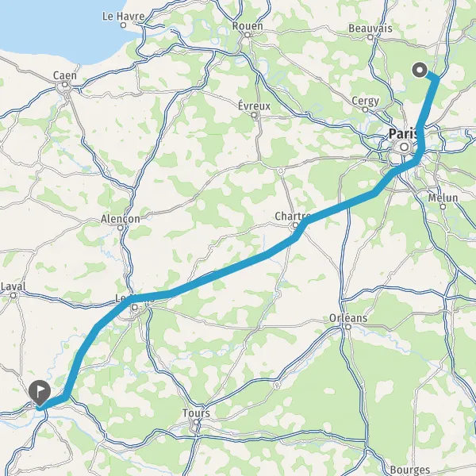This screenshot has height=476, width=476.
Task: Click the Caen city dot
Action: coord(65,85)
